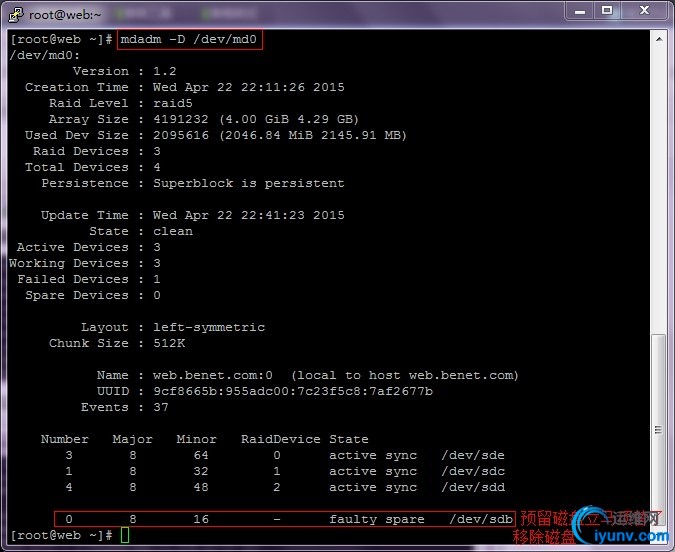Click 'Superblock is persistent' text
The width and height of the screenshot is (675, 552).
(x=249, y=183)
